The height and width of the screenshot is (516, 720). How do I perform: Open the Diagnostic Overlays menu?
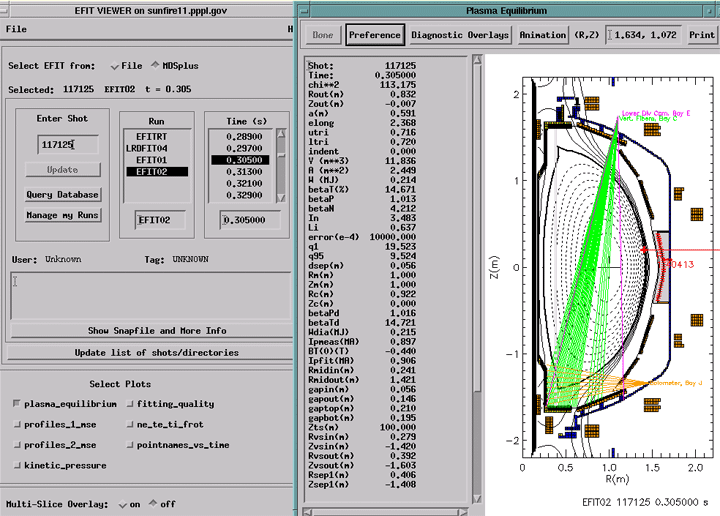[460, 35]
